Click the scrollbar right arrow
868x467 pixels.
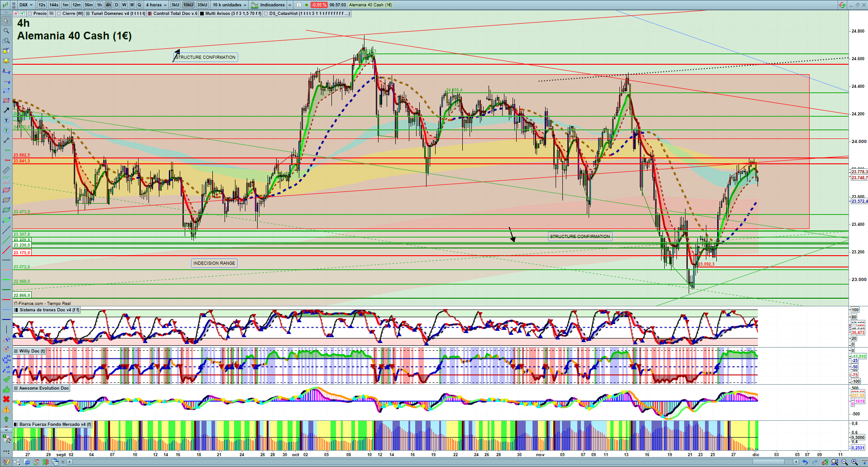tap(796, 462)
